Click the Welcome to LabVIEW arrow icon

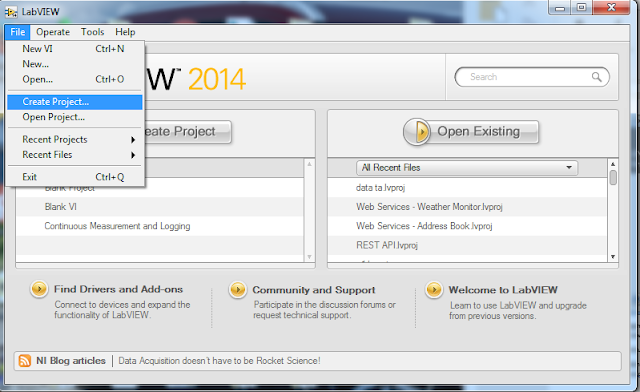433,290
